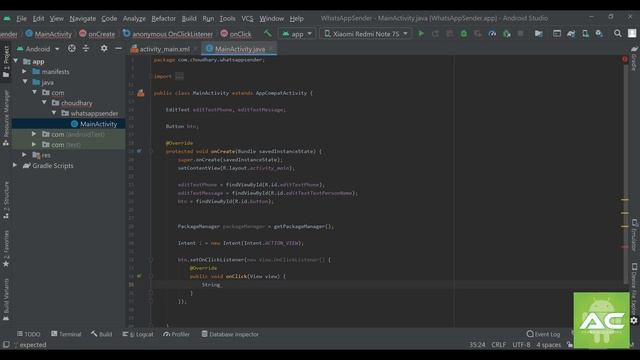
Task: Collapse the choudhary package node
Action: (44, 102)
